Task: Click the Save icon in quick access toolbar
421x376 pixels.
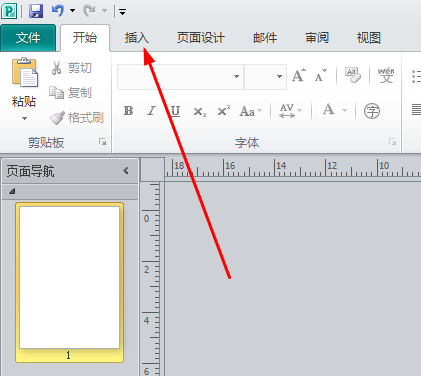Action: pyautogui.click(x=36, y=11)
